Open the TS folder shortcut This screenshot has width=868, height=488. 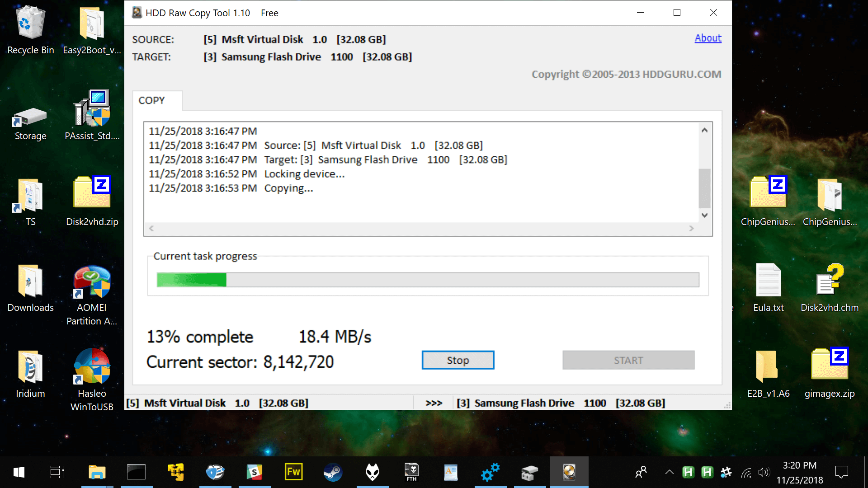[x=30, y=202]
